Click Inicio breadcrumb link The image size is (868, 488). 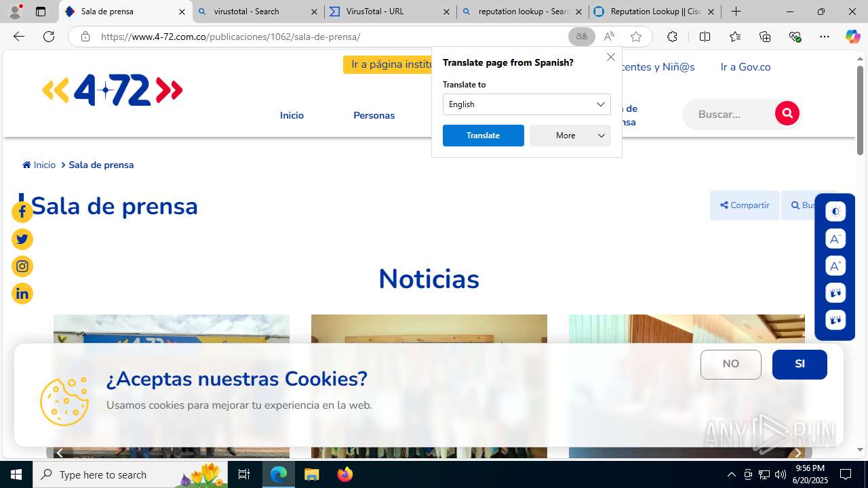39,165
